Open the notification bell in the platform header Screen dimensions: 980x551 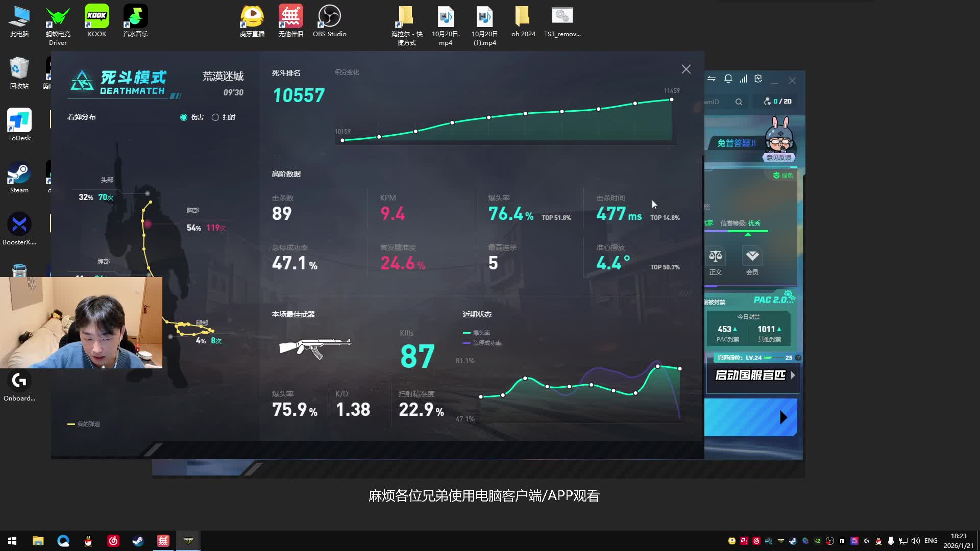coord(728,79)
